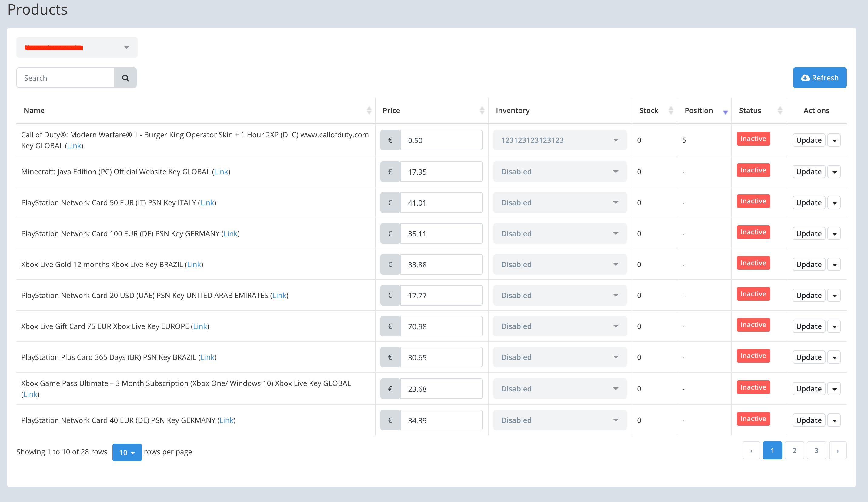Viewport: 868px width, 502px height.
Task: Click Update for PSN Card 50 EUR Italy
Action: tap(809, 202)
